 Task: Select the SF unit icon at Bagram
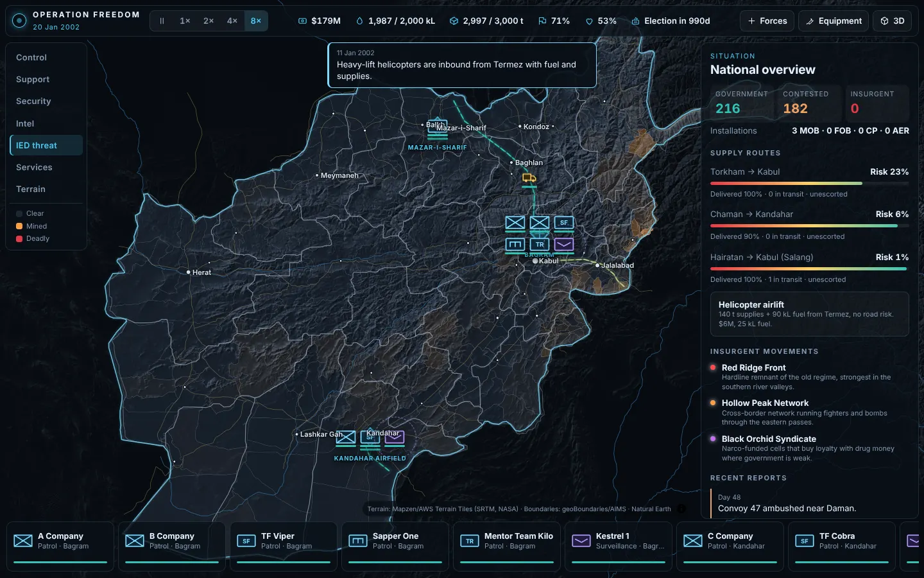(x=564, y=223)
